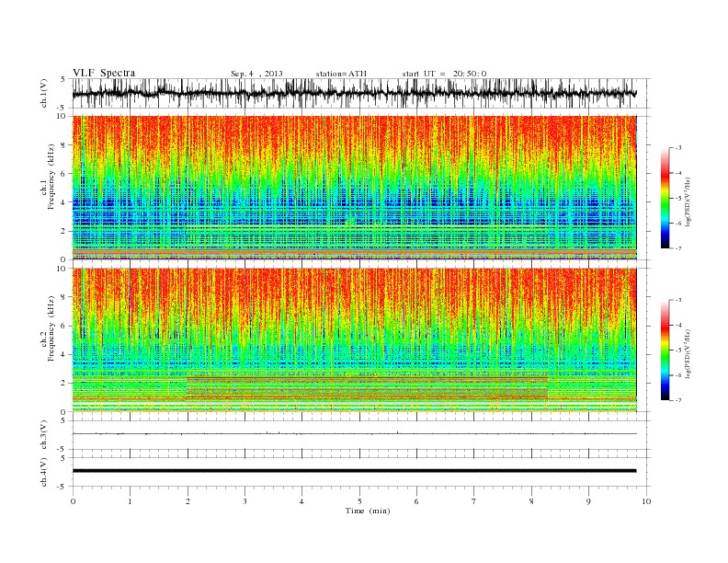Click the upper log(PSD) color bar
Viewport: 728px width, 563px height.
665,198
